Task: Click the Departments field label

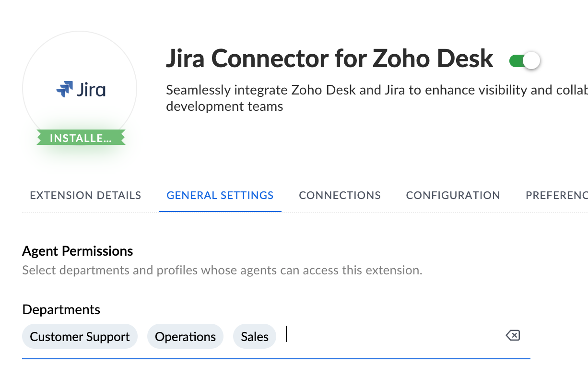Action: tap(61, 309)
